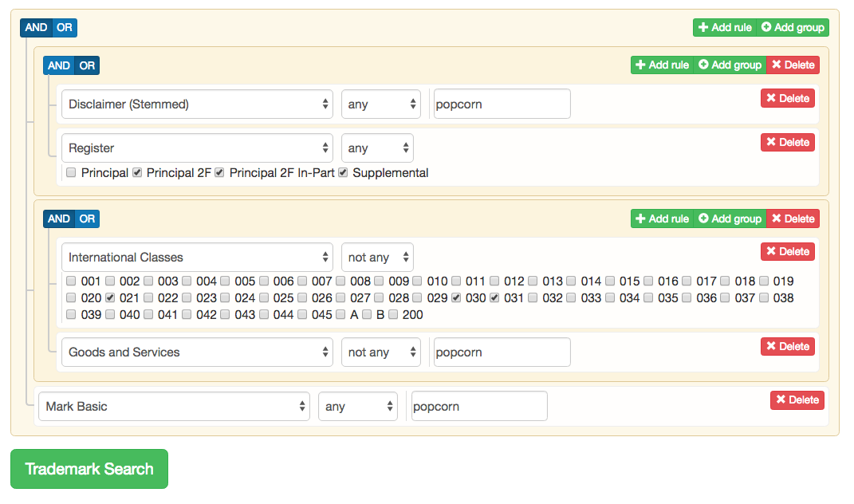Add a nested group below the Register rule

tap(729, 65)
